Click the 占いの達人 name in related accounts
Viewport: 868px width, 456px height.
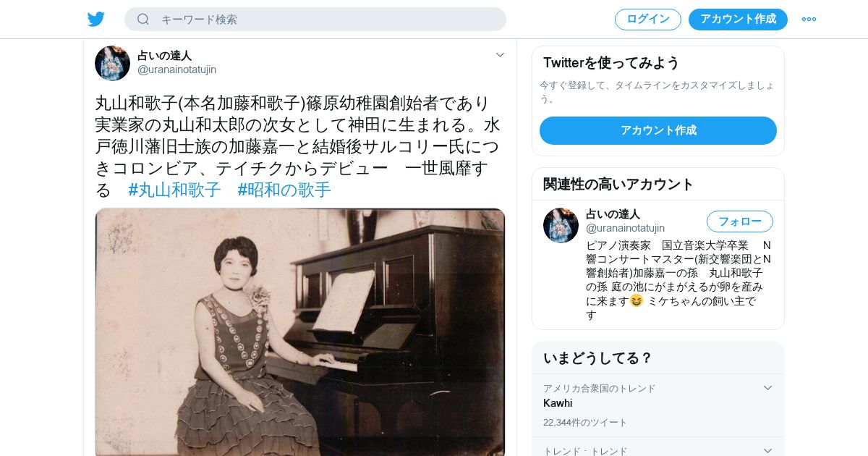point(613,214)
